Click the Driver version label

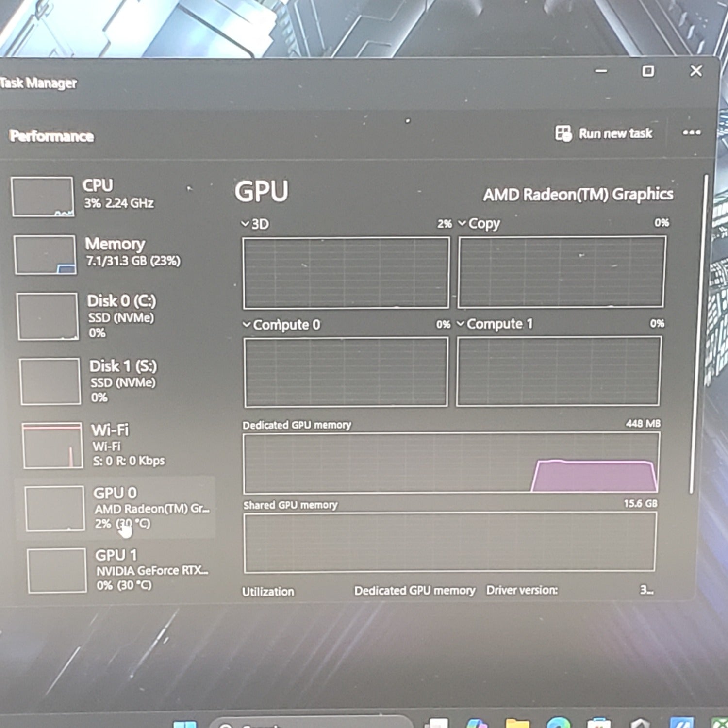(522, 590)
